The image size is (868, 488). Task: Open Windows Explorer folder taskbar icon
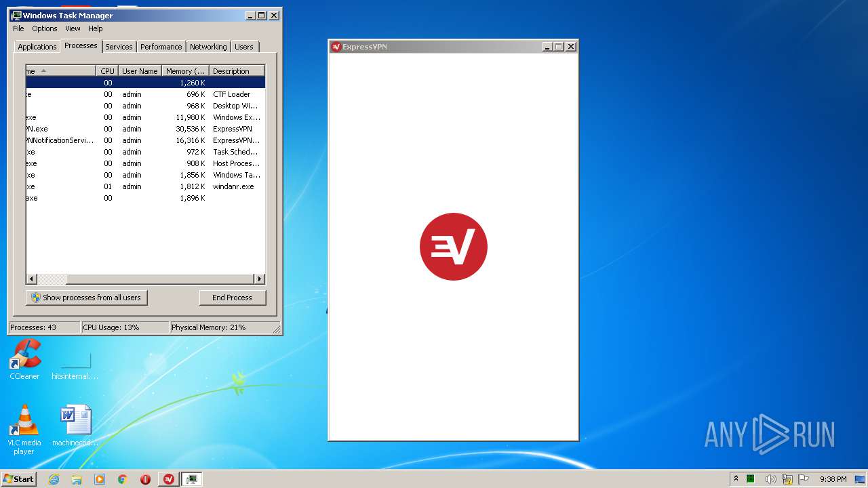[77, 479]
